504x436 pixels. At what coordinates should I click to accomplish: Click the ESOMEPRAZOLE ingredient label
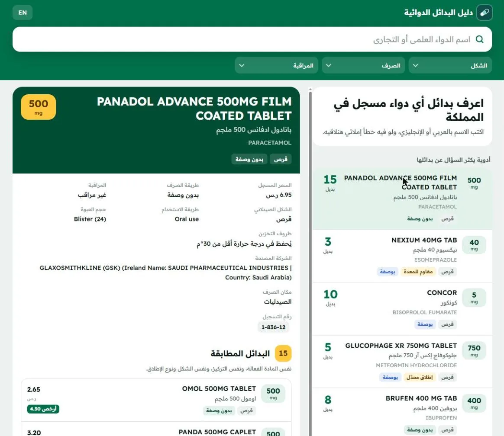click(x=436, y=260)
